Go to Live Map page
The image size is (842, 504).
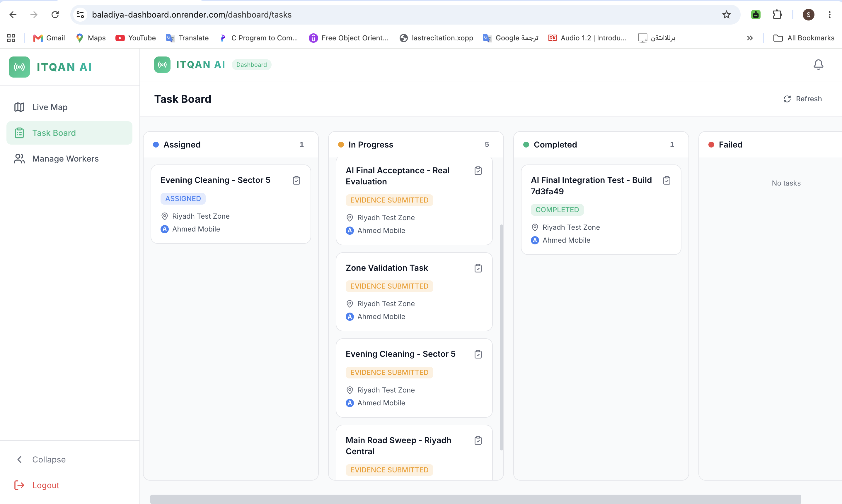pos(69,107)
